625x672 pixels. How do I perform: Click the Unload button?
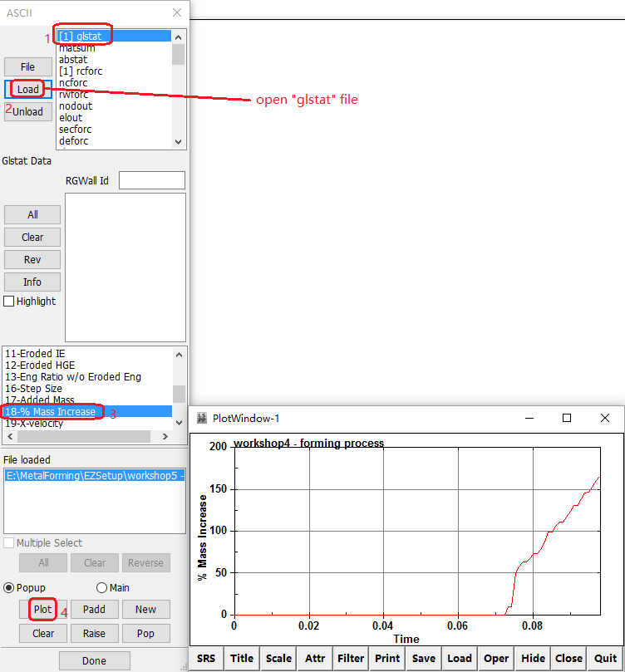[28, 111]
